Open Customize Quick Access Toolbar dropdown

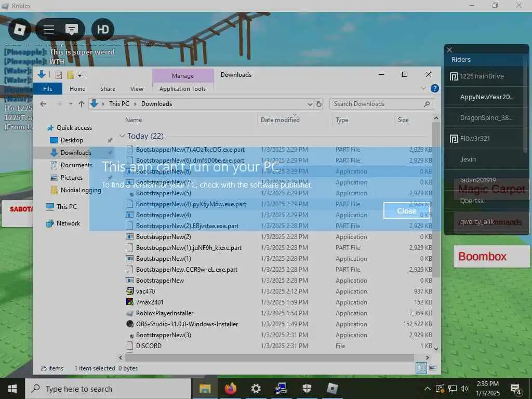click(79, 75)
